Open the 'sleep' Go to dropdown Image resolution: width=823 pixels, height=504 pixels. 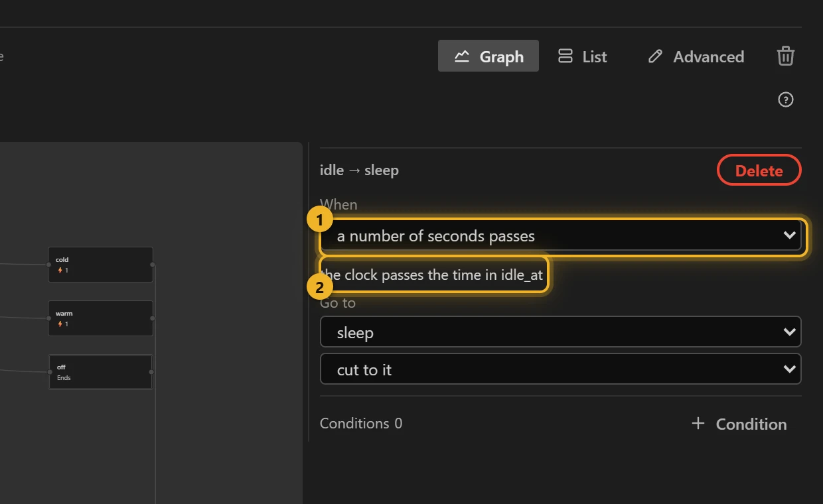(x=561, y=332)
